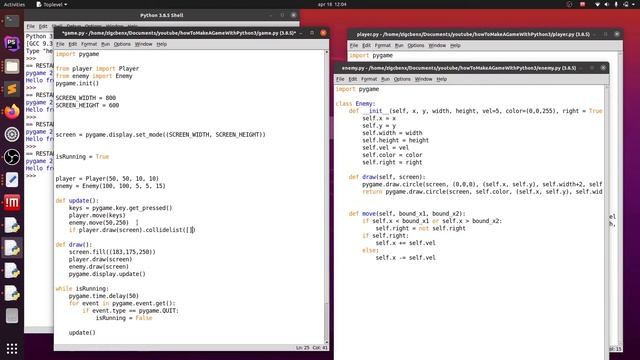Open the volume indicator in top bar
Viewport: 640px width, 360px height.
[x=607, y=4]
